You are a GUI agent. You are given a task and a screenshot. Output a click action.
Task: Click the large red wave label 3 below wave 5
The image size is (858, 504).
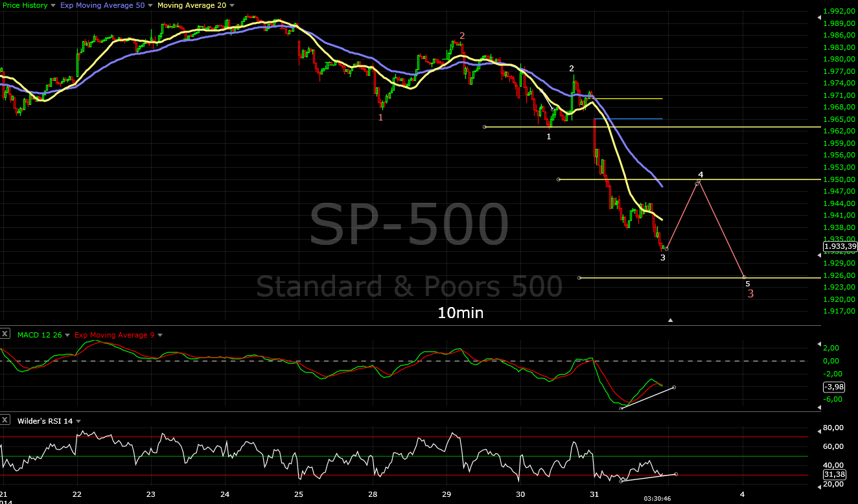click(x=750, y=294)
